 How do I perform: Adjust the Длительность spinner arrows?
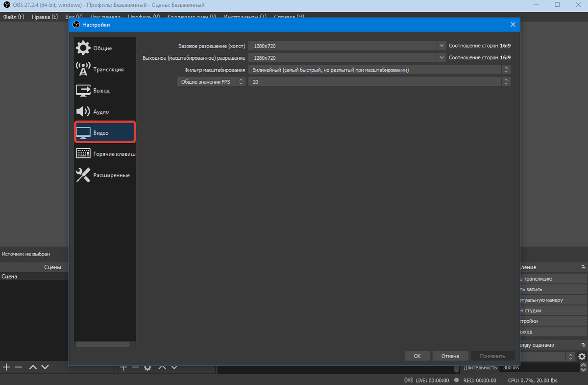(583, 367)
